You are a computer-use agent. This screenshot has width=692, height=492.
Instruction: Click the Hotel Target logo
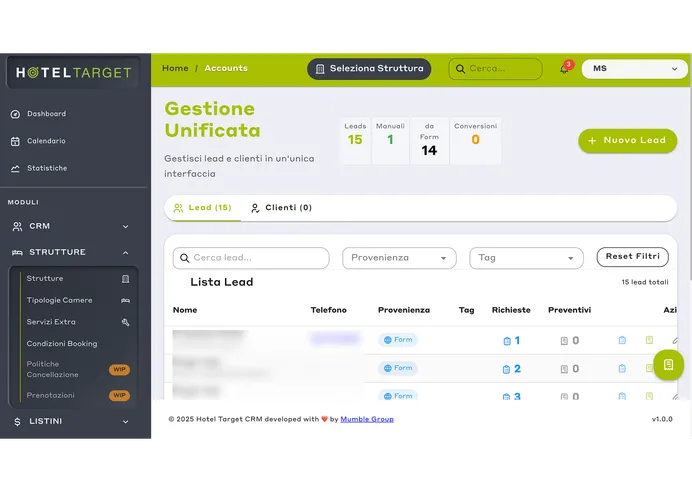[72, 72]
